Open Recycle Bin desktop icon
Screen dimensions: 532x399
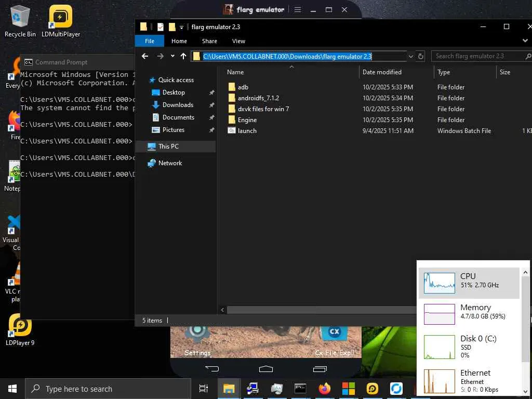pyautogui.click(x=20, y=21)
